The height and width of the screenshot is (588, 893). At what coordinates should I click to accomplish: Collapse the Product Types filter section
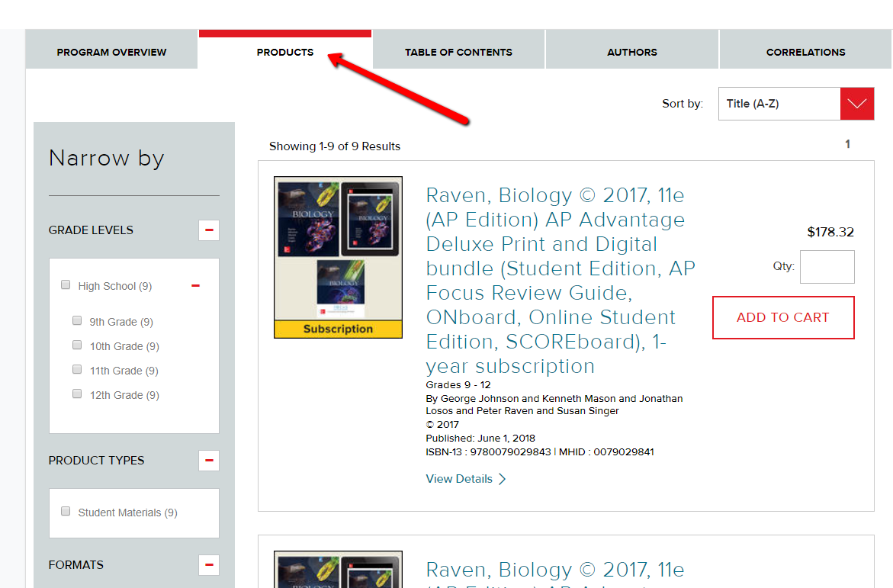208,460
